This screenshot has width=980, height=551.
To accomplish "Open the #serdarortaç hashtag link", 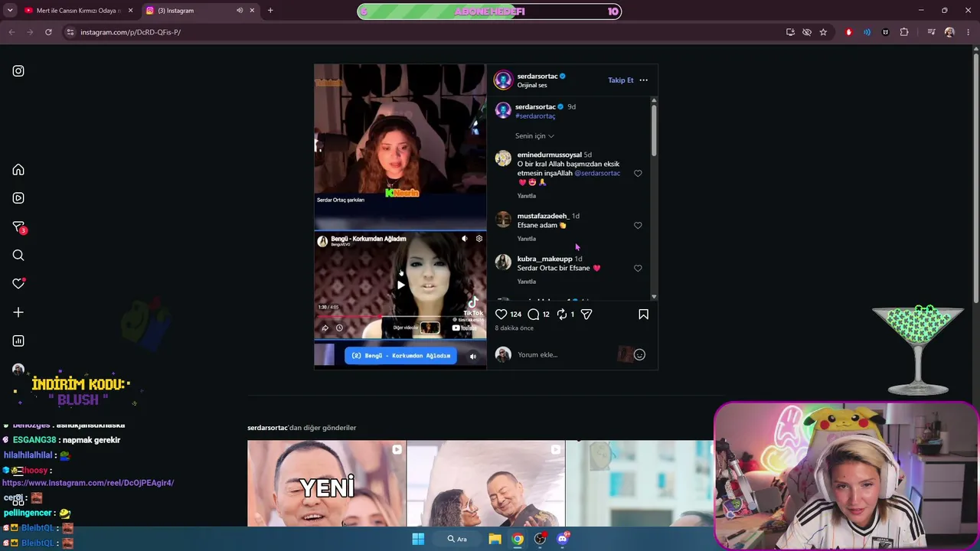I will click(535, 116).
